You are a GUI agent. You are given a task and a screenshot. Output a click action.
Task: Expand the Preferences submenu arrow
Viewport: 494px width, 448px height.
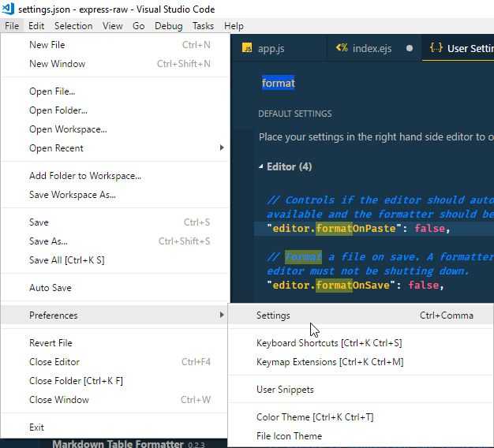coord(221,315)
